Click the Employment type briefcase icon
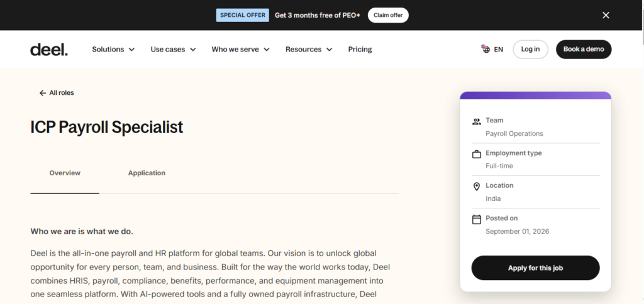Viewport: 644px width, 304px height. coord(477,155)
